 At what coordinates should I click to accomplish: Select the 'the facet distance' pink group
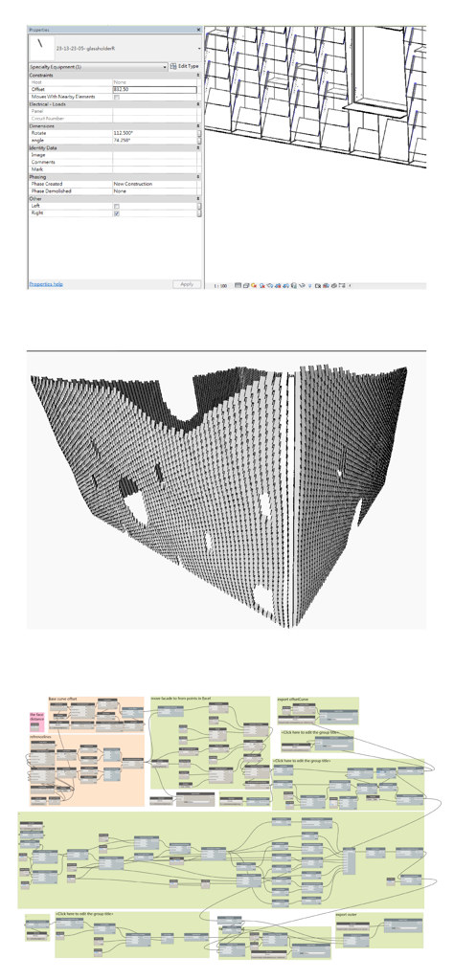click(x=37, y=722)
